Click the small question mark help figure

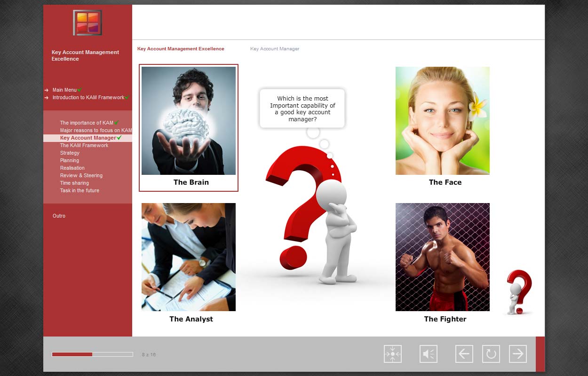point(519,292)
